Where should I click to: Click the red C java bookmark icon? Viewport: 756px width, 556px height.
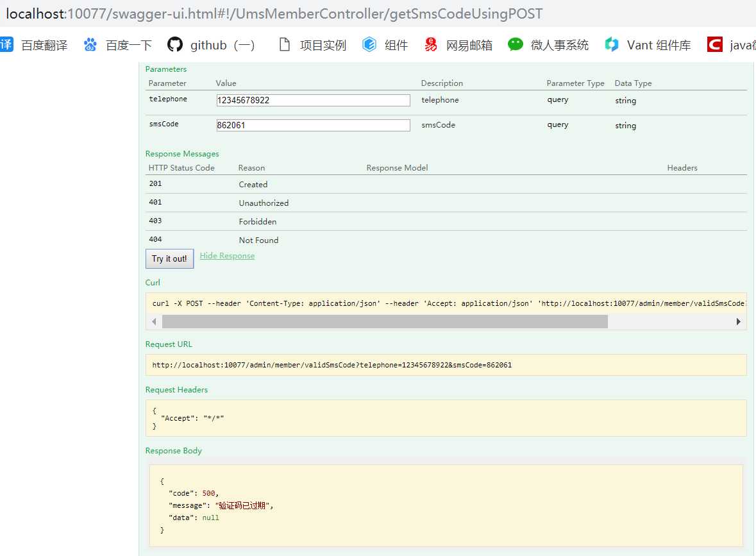click(x=715, y=44)
